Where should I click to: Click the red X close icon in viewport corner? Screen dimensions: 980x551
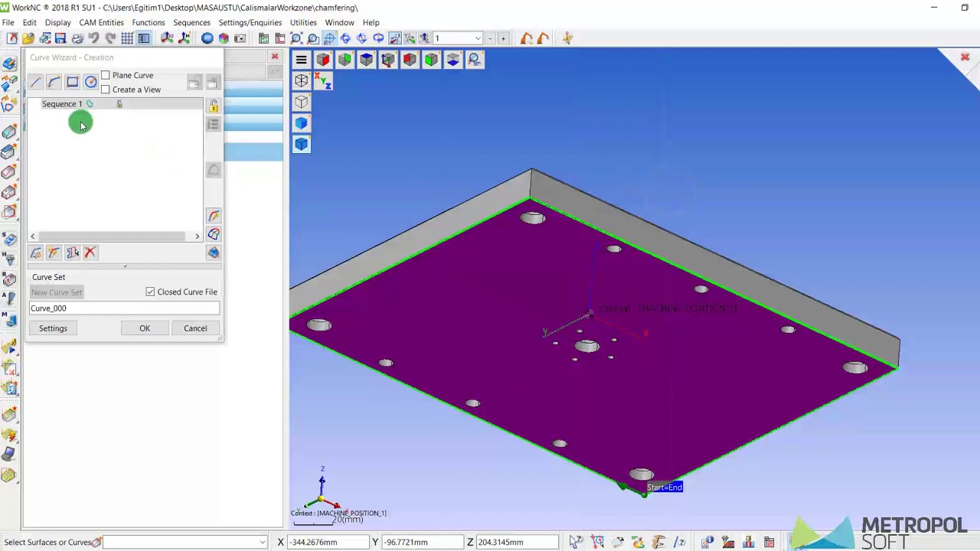[x=965, y=57]
